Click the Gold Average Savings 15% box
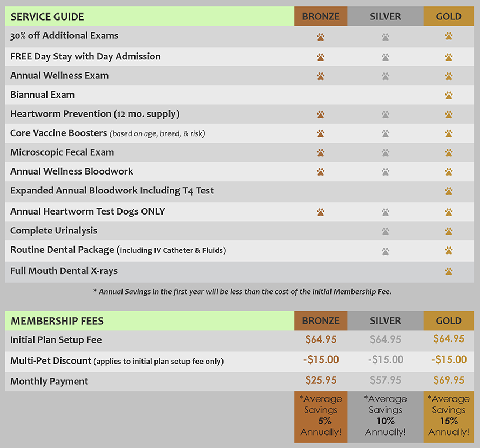480x448 pixels. pyautogui.click(x=449, y=417)
